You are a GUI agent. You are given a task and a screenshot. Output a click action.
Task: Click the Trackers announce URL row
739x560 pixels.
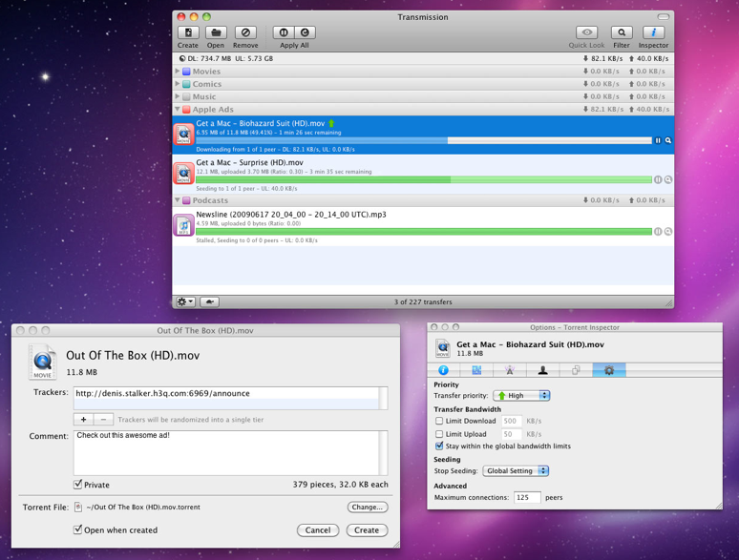coord(226,393)
